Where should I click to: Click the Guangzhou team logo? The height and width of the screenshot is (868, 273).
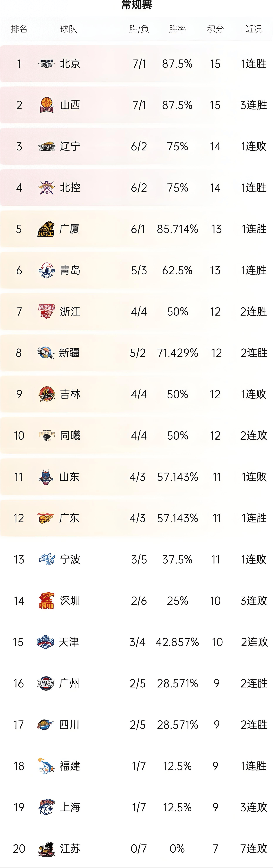tap(46, 683)
